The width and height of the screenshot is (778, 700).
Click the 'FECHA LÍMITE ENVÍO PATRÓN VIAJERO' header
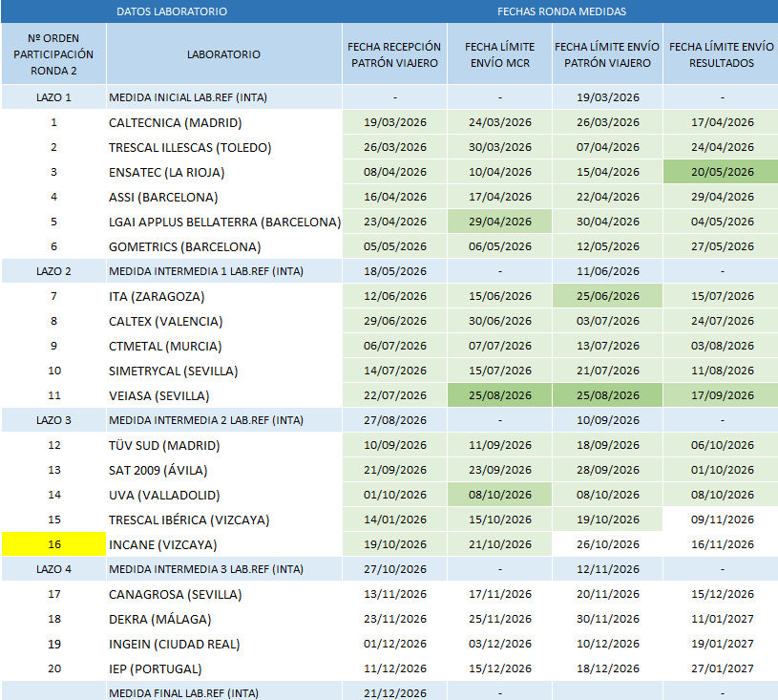click(607, 54)
